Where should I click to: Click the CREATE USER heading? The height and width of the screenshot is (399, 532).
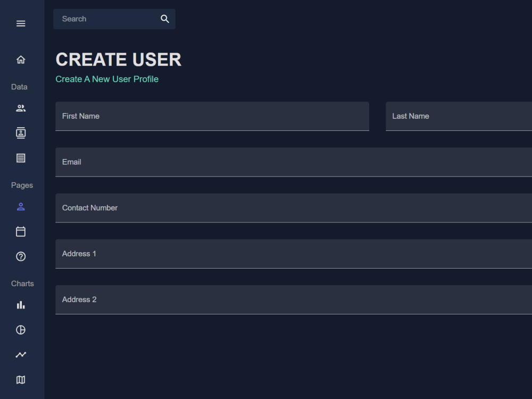pyautogui.click(x=119, y=60)
